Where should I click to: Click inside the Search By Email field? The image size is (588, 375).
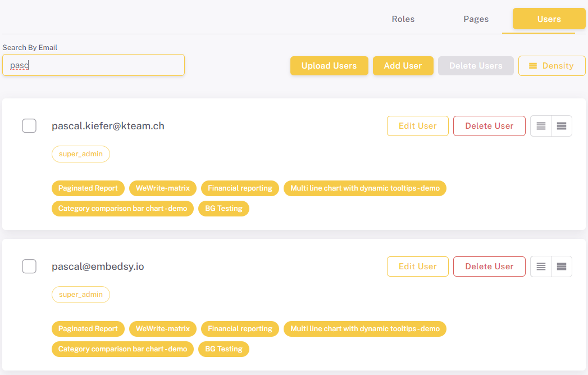pyautogui.click(x=93, y=65)
